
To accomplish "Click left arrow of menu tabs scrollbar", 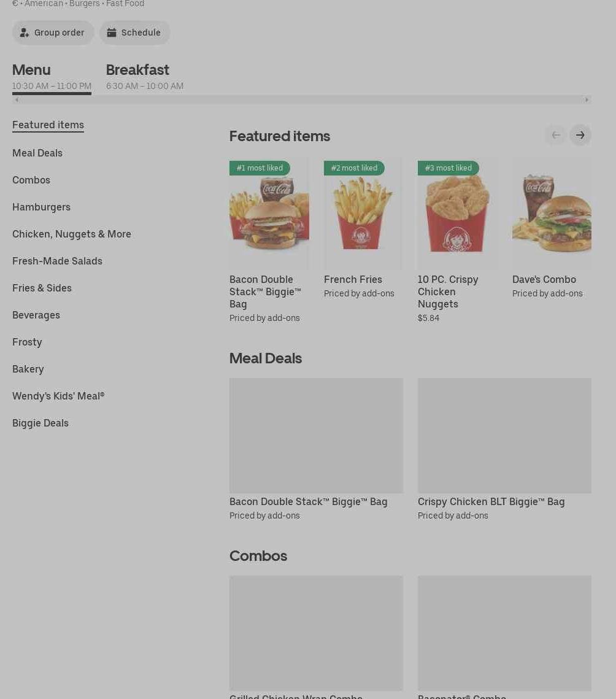I will pyautogui.click(x=17, y=100).
